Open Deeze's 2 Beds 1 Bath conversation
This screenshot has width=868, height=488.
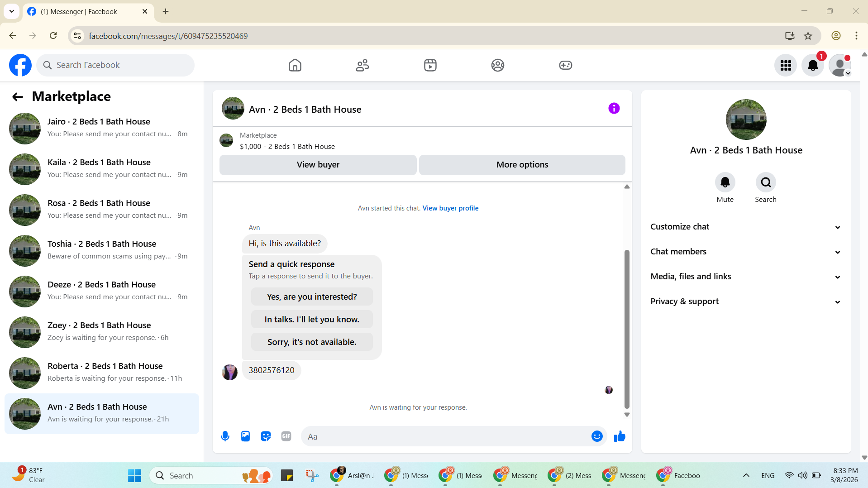coord(102,291)
